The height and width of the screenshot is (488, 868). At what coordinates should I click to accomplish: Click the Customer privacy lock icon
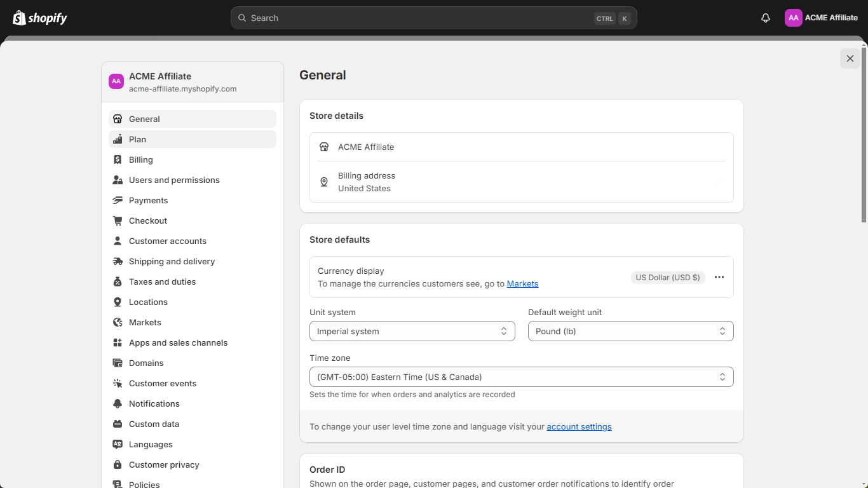(118, 464)
